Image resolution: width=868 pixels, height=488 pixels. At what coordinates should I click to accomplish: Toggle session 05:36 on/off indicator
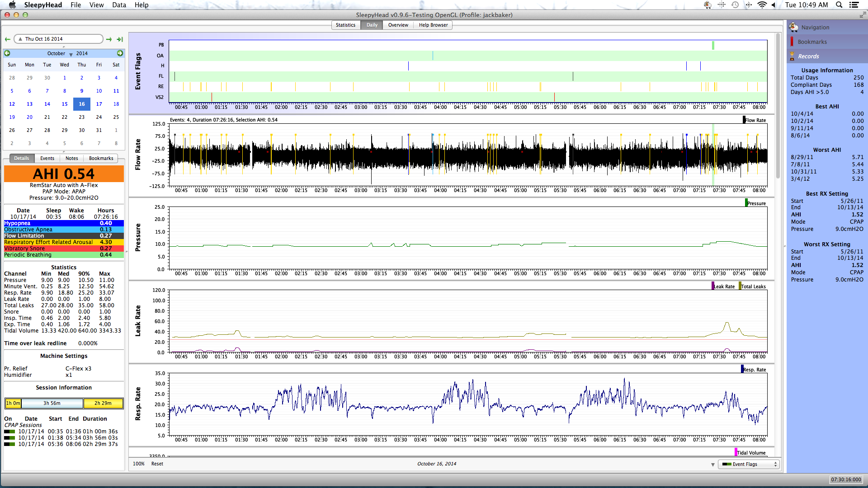coord(9,445)
